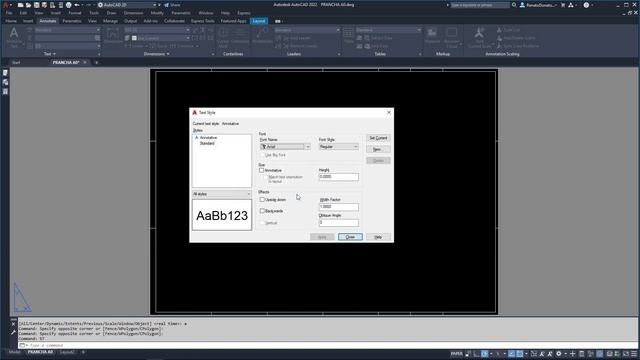This screenshot has height=360, width=640.
Task: Click the New button in Text Style dialog
Action: (x=378, y=149)
